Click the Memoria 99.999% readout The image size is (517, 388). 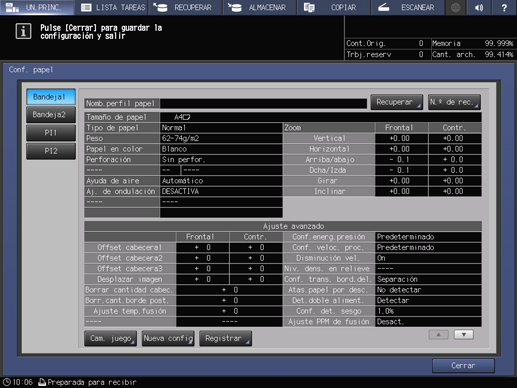(x=473, y=43)
